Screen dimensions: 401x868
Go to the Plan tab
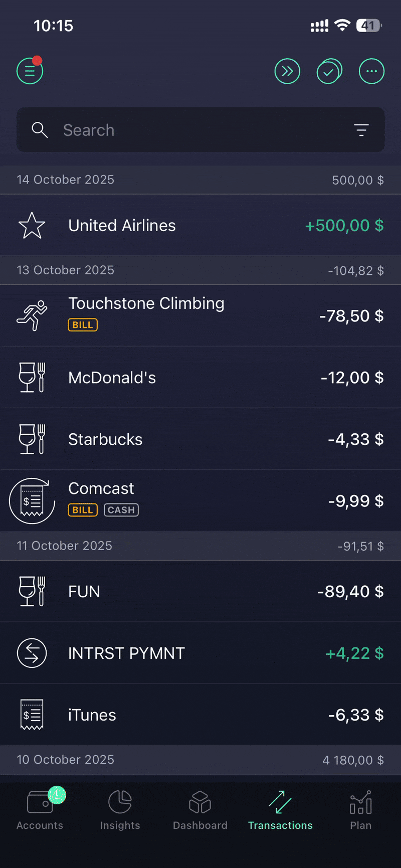(360, 810)
